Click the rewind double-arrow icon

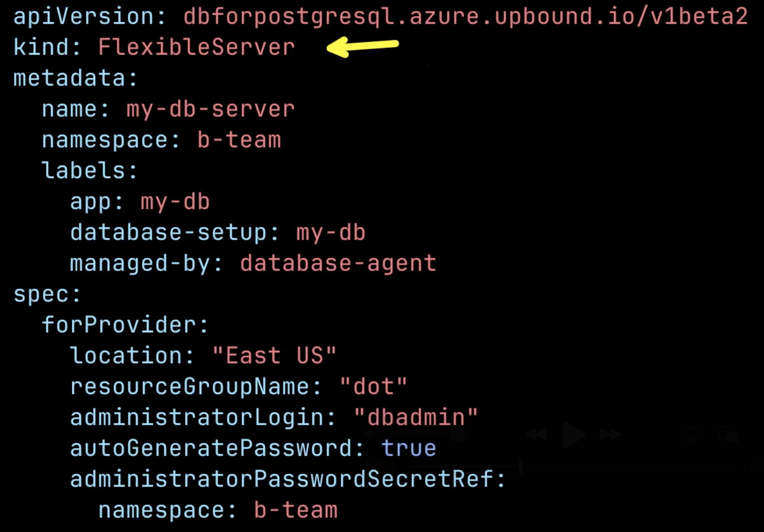pyautogui.click(x=536, y=434)
